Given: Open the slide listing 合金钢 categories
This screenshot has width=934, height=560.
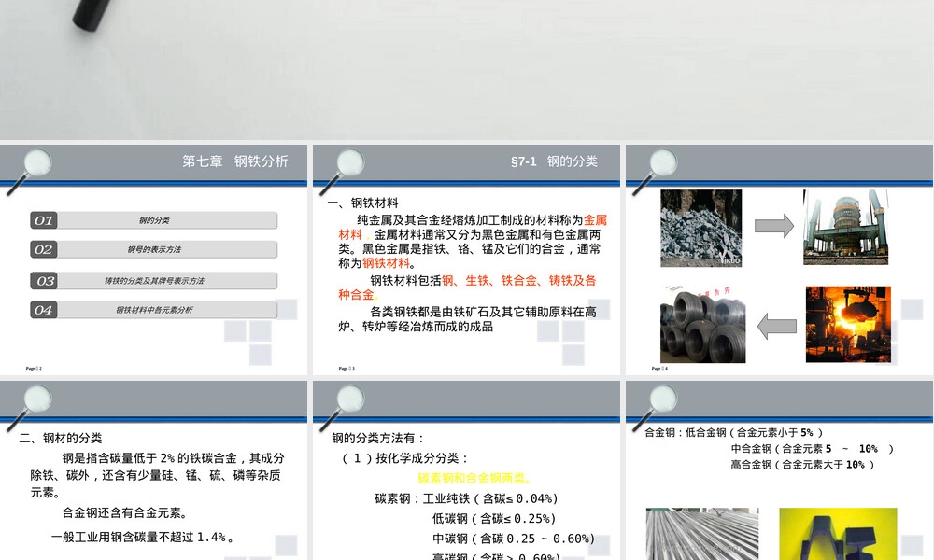Looking at the screenshot, I should pyautogui.click(x=780, y=470).
